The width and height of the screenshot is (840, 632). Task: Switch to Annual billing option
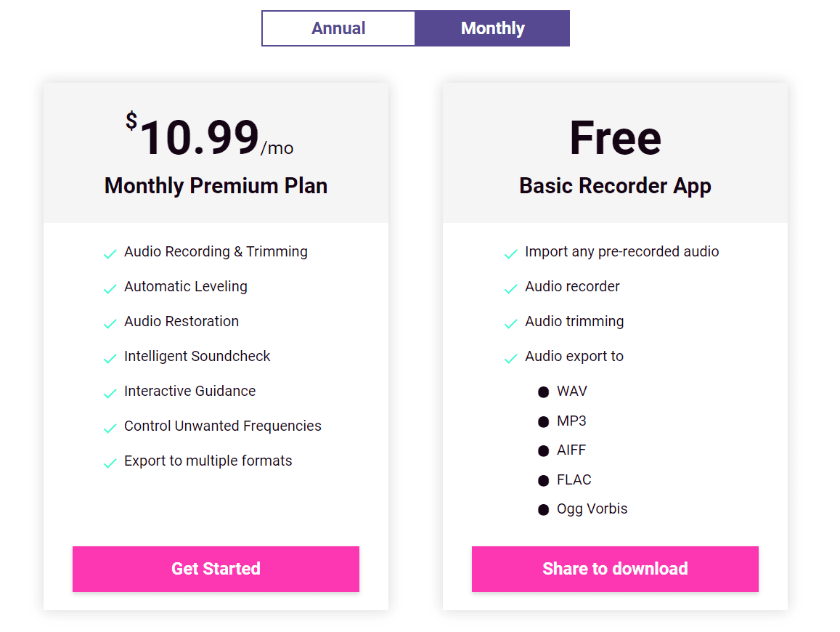(x=338, y=28)
